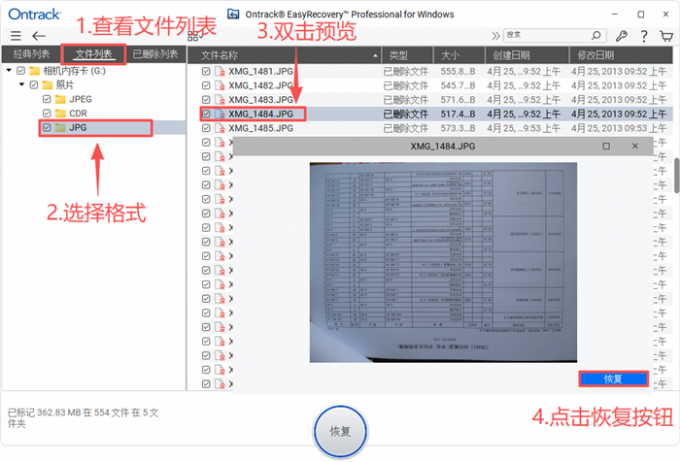Uncheck XMG_1481.JPG checkbox
The width and height of the screenshot is (680, 462).
[206, 72]
